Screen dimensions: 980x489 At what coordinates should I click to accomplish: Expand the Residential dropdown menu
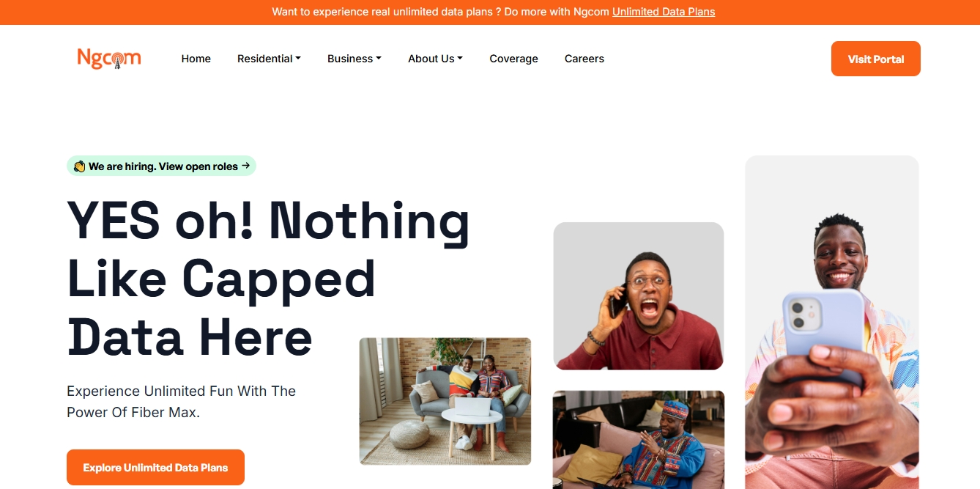click(x=269, y=59)
